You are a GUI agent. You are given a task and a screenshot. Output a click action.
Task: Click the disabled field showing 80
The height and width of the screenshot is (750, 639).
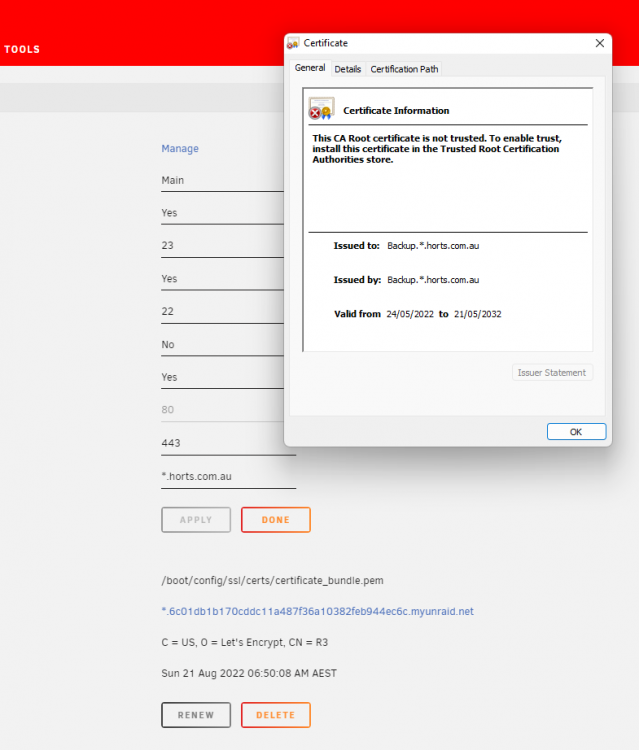tap(222, 411)
